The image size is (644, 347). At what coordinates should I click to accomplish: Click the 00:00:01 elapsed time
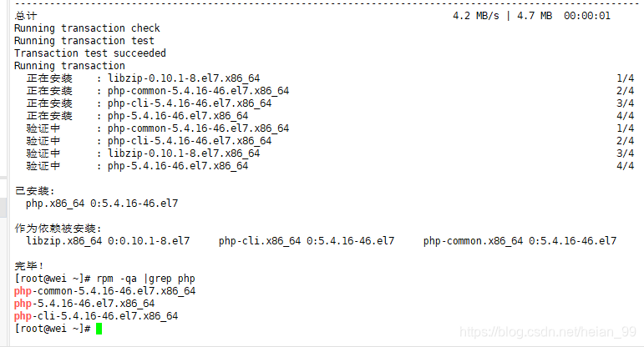pyautogui.click(x=587, y=16)
